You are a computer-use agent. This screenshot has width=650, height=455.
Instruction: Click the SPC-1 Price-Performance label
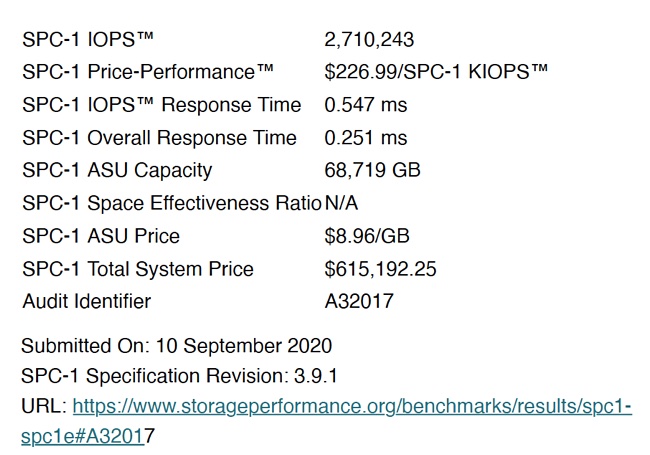click(148, 72)
